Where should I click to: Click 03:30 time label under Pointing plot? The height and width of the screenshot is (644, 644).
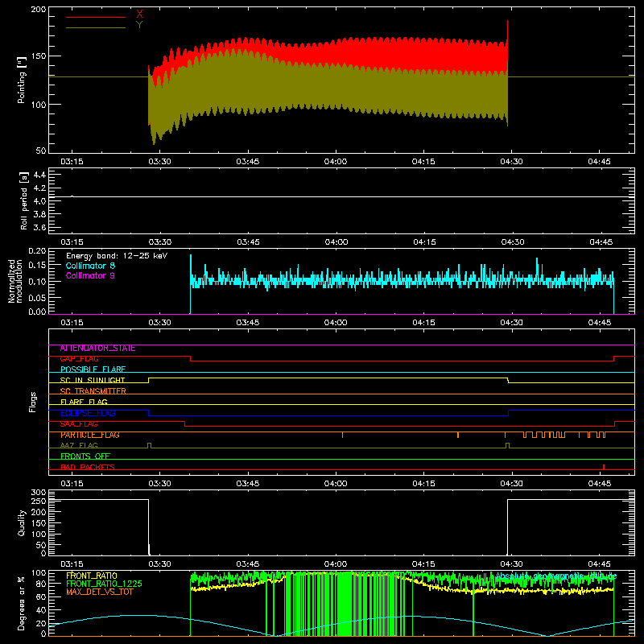coord(159,162)
